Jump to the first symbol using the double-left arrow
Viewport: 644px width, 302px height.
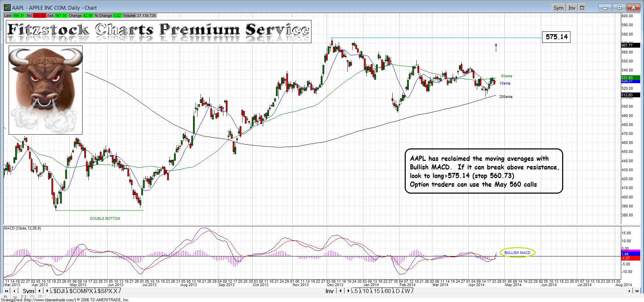[x=6, y=291]
